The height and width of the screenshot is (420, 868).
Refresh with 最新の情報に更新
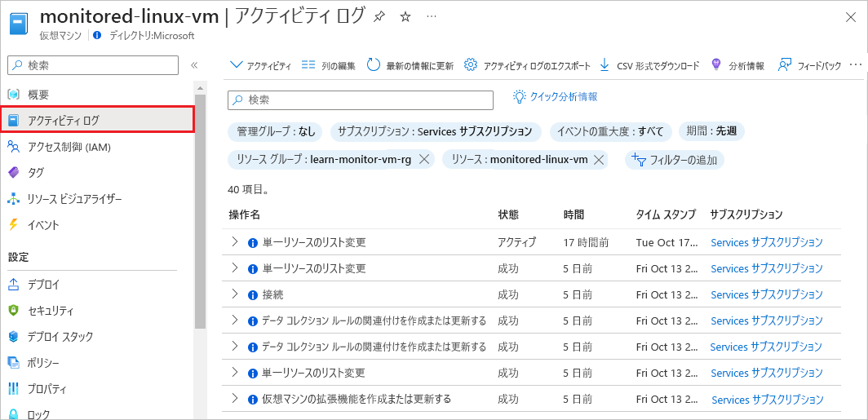[410, 65]
